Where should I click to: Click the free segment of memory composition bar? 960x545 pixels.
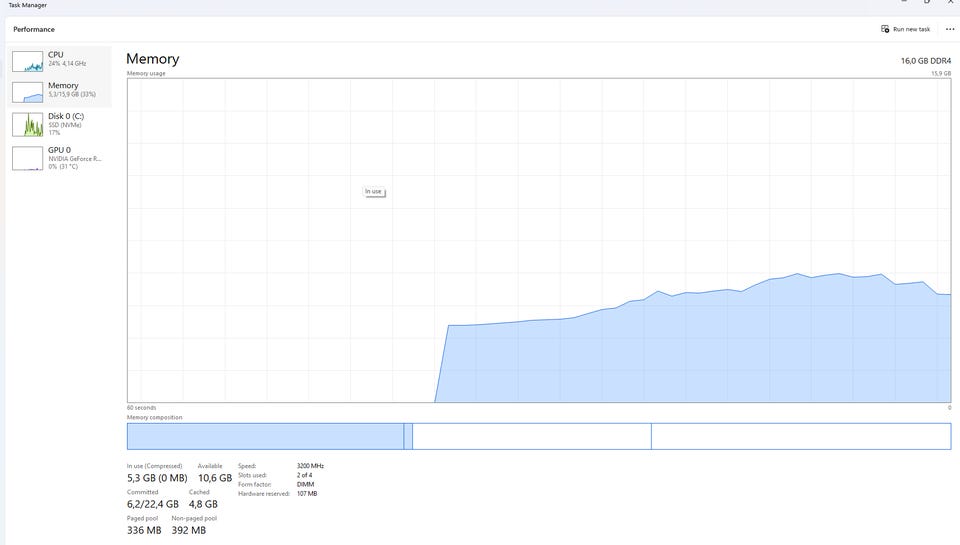[x=801, y=436]
